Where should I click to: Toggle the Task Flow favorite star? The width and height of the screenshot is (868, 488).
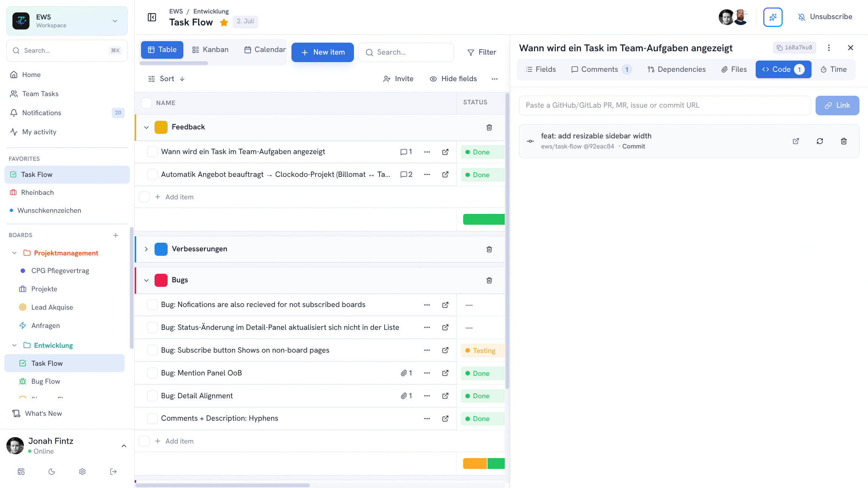[224, 22]
